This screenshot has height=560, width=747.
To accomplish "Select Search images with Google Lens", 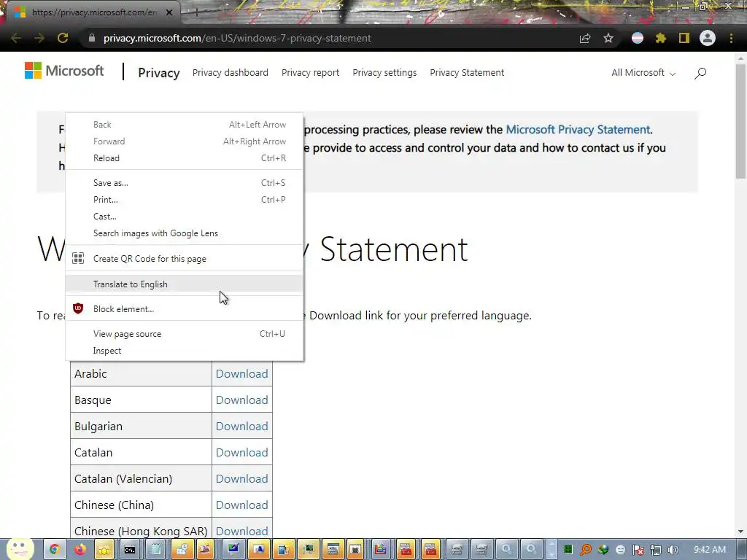I will 185,233.
